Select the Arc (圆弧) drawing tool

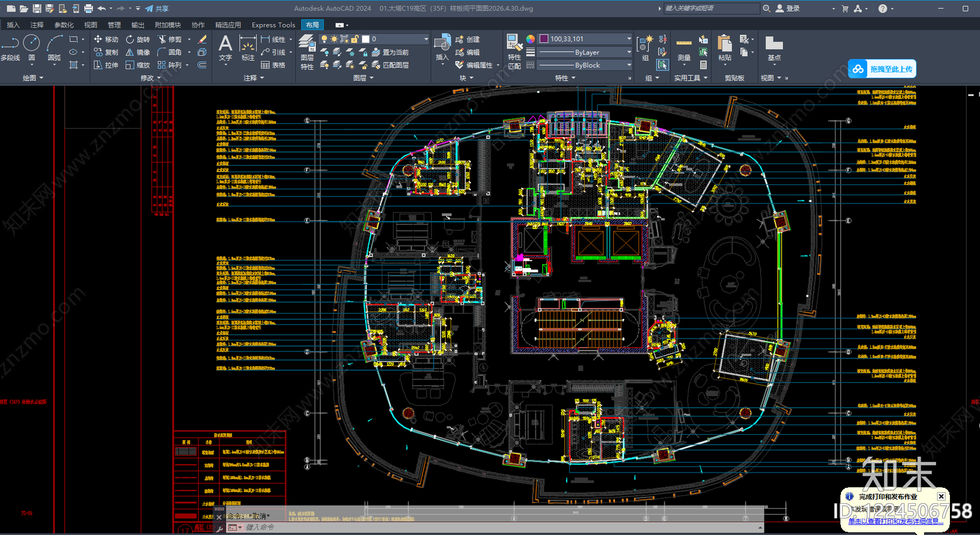click(x=55, y=48)
